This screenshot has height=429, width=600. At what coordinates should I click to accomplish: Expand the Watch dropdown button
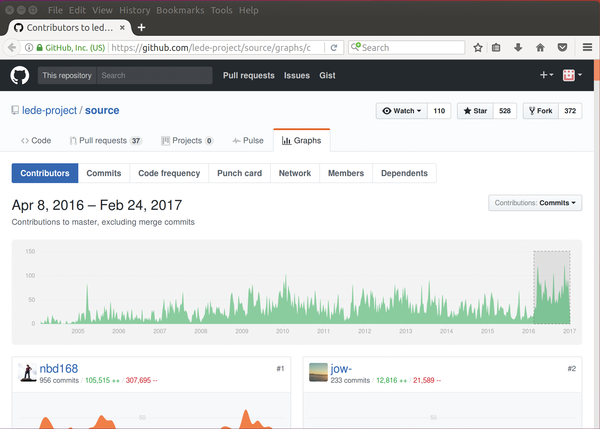(x=401, y=111)
